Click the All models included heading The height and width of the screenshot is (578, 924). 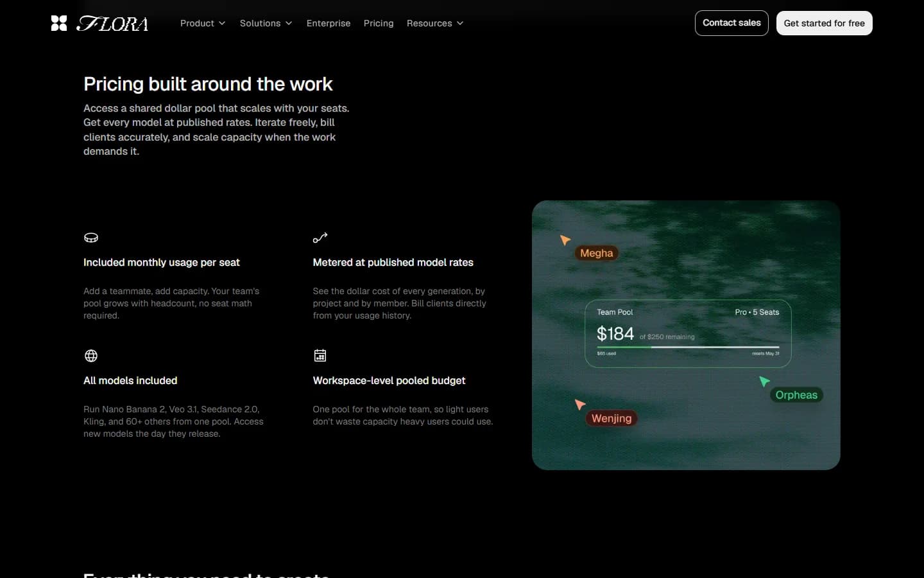click(x=130, y=381)
